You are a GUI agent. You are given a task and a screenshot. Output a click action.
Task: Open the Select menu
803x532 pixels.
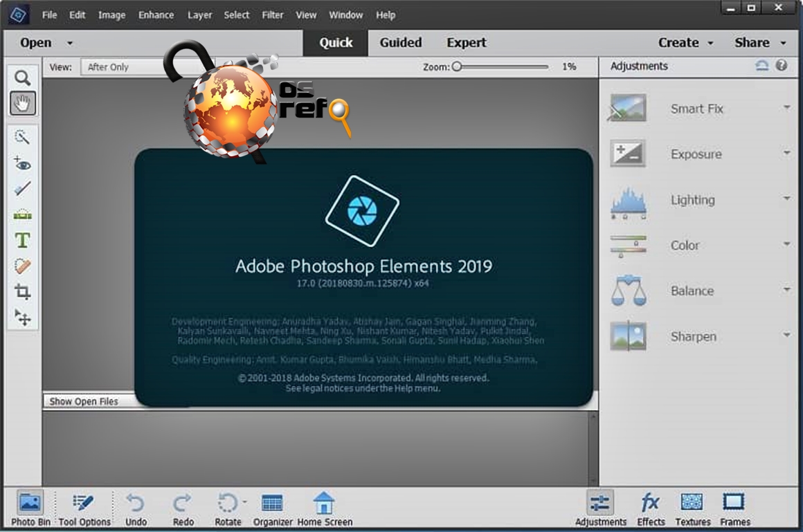click(236, 15)
